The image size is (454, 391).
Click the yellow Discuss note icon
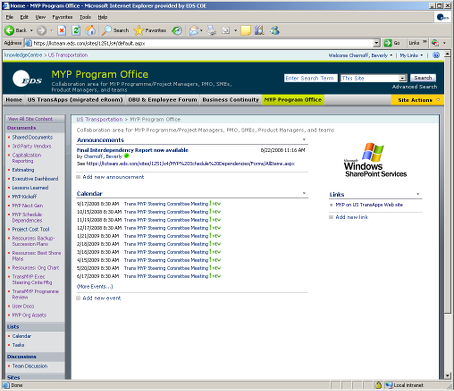click(x=245, y=31)
